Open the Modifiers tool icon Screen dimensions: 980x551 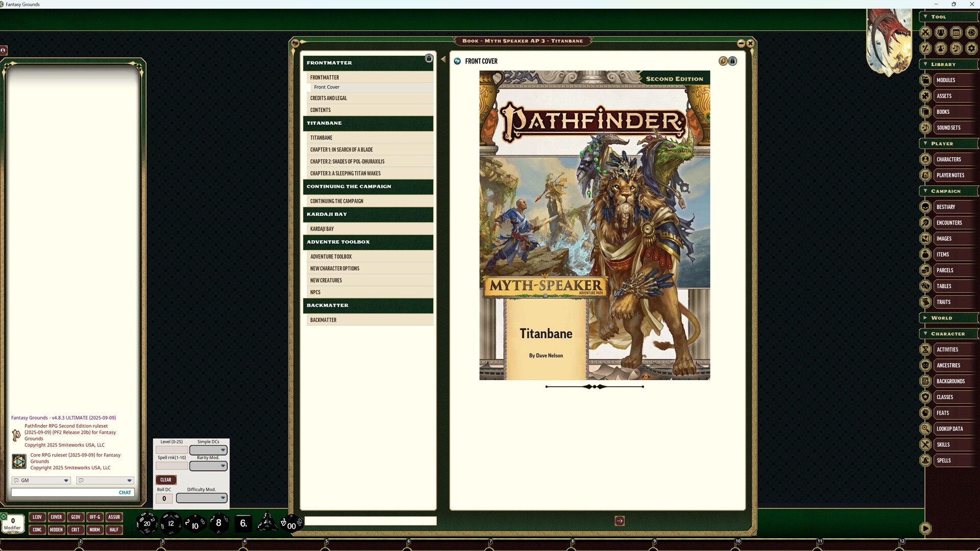pyautogui.click(x=926, y=48)
